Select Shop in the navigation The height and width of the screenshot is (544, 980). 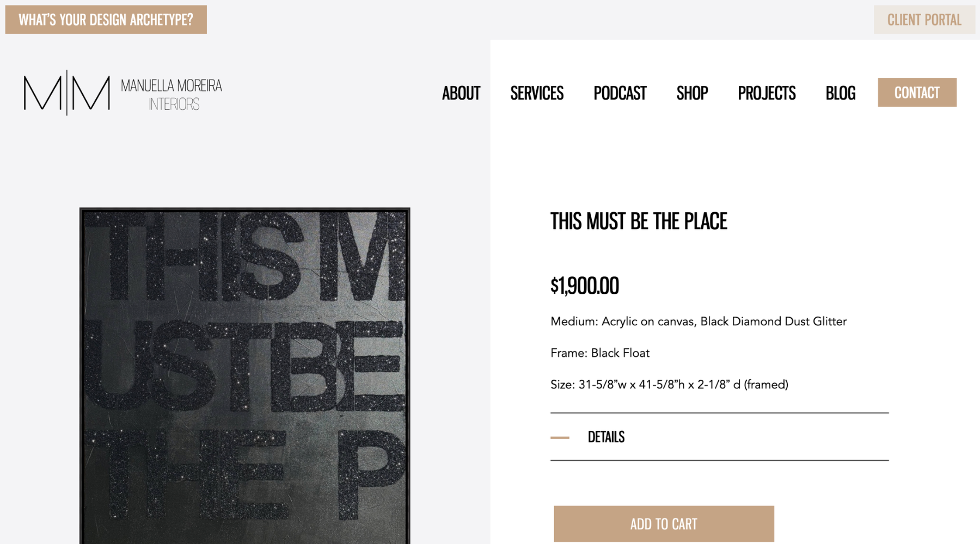pyautogui.click(x=692, y=93)
